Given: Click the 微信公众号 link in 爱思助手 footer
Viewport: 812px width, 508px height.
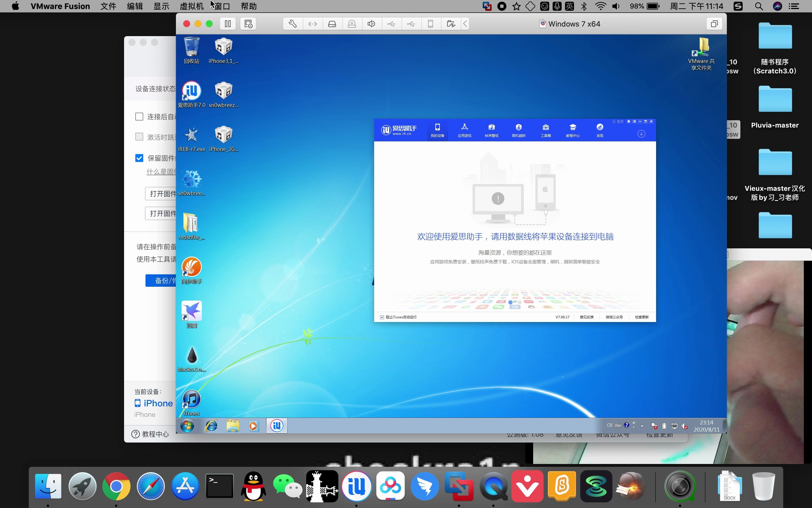Looking at the screenshot, I should 614,317.
